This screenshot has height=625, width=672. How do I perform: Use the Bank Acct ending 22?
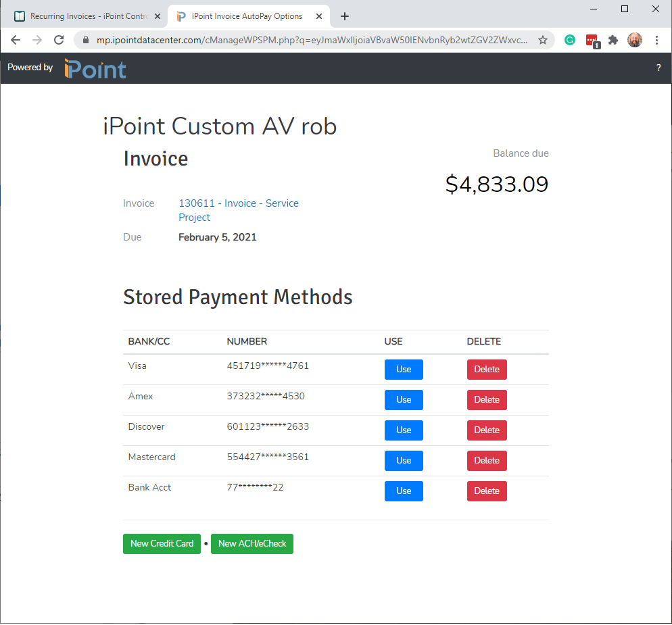404,491
